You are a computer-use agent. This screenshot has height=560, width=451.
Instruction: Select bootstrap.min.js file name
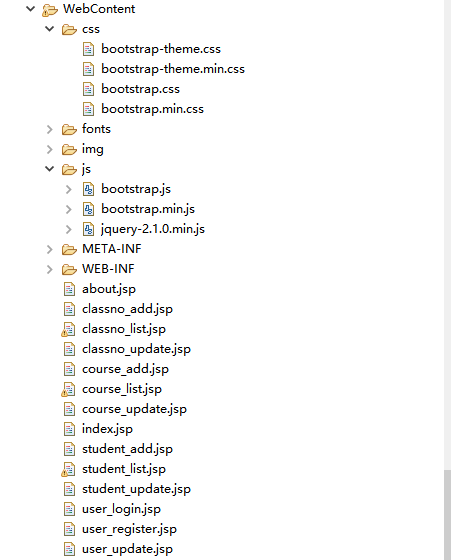tap(148, 209)
